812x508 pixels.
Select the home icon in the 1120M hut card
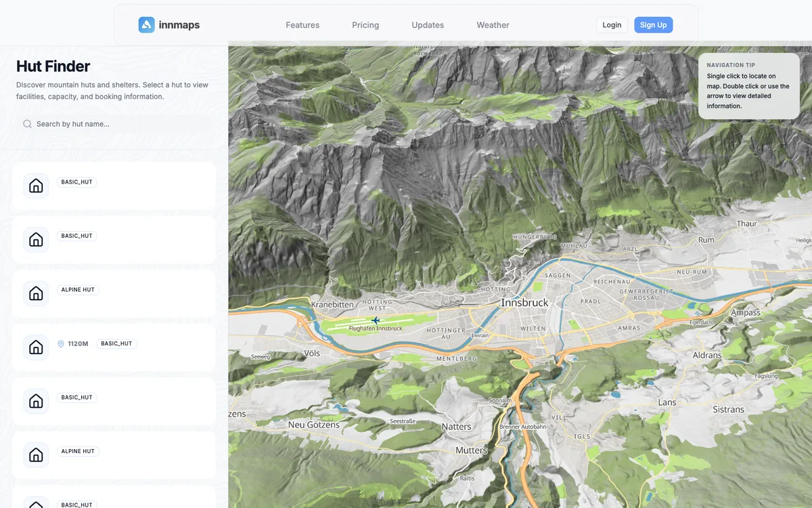coord(36,347)
